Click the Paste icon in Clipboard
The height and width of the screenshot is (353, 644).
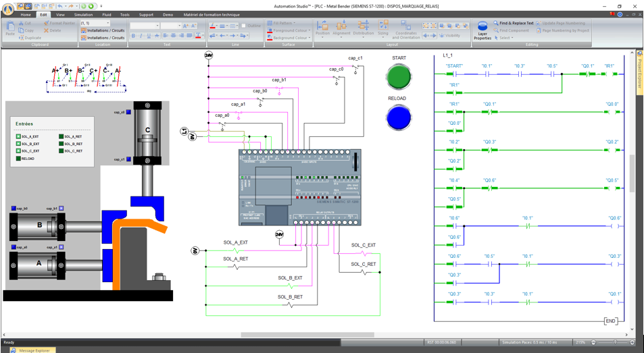coord(10,28)
